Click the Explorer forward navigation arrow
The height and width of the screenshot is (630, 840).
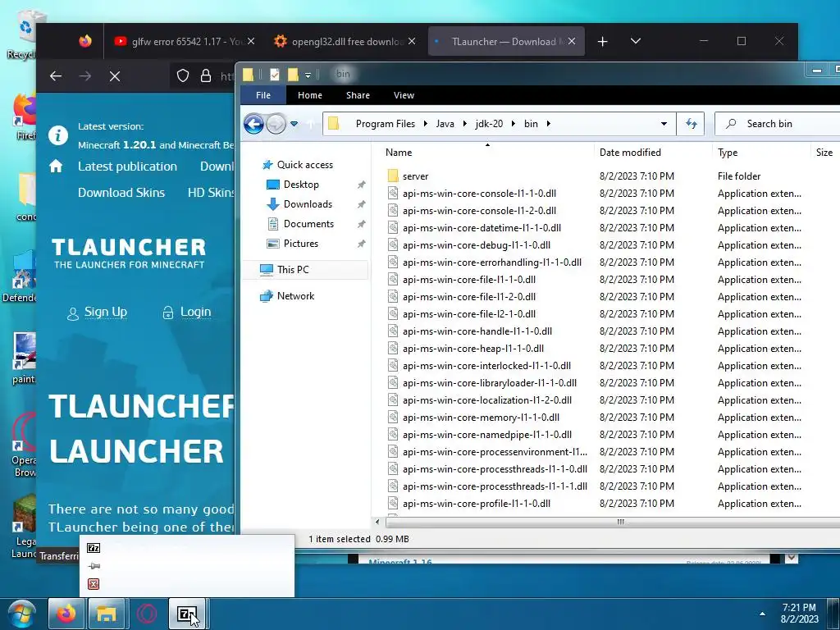(x=276, y=124)
